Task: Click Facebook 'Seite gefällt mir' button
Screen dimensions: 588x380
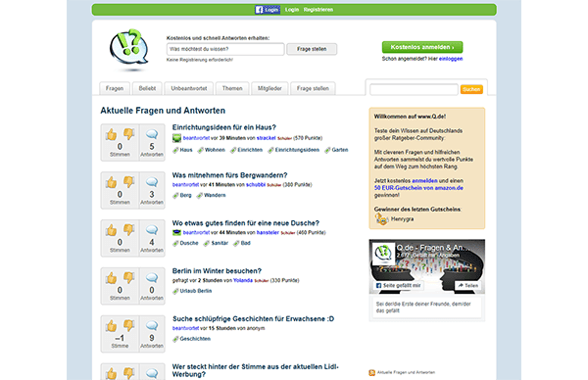Action: click(x=398, y=286)
